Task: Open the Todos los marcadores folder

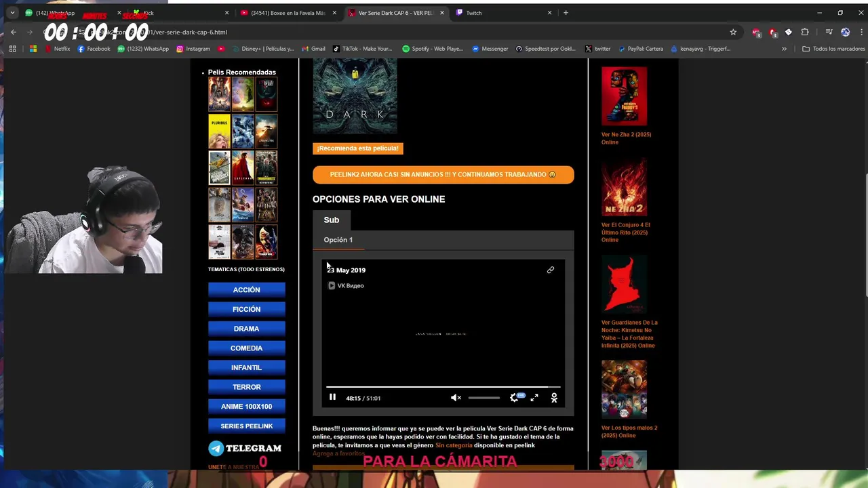Action: tap(833, 49)
